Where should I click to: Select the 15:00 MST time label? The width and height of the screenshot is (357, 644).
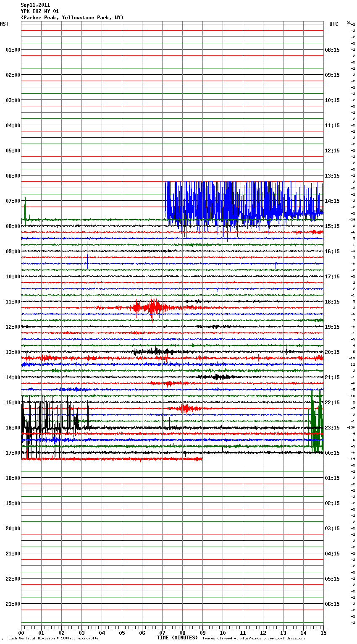(13, 403)
